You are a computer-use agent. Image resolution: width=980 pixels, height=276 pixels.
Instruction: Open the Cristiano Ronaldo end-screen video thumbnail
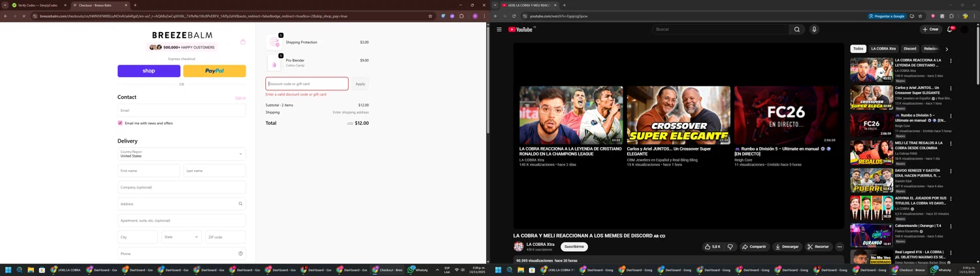[571, 115]
